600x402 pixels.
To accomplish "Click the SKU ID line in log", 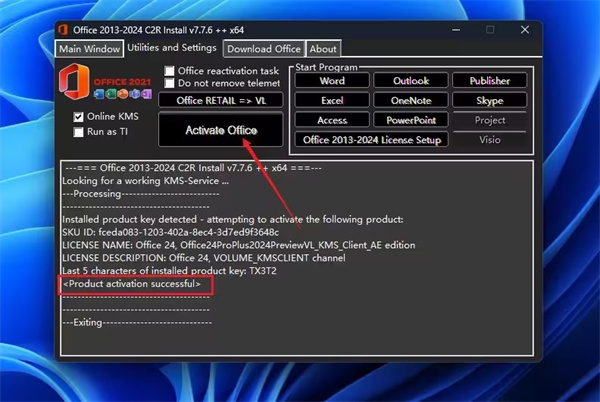I will (x=171, y=232).
